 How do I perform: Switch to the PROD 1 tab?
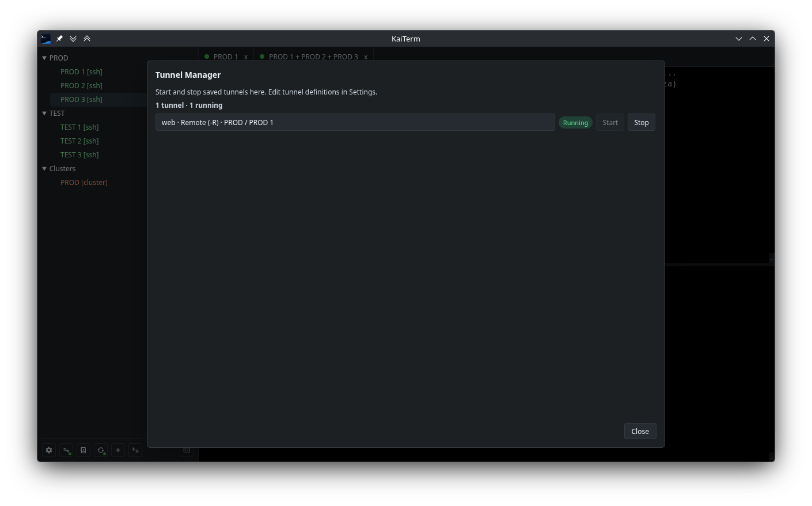(225, 57)
